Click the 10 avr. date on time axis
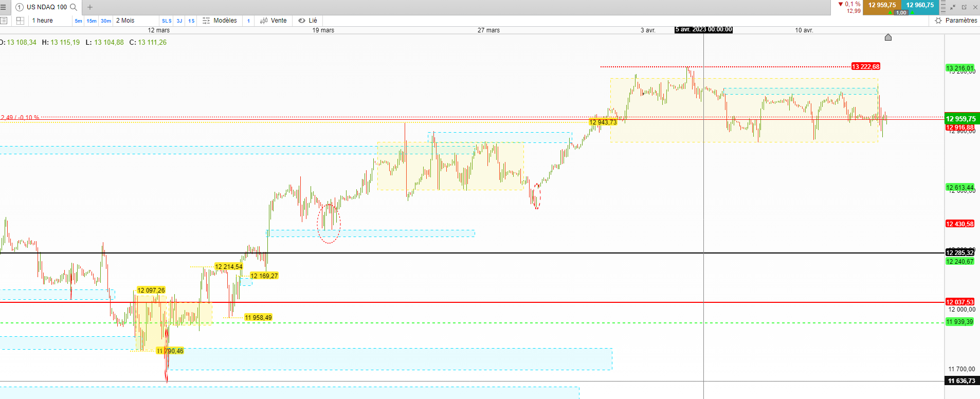Viewport: 980px width, 399px height. coord(804,30)
